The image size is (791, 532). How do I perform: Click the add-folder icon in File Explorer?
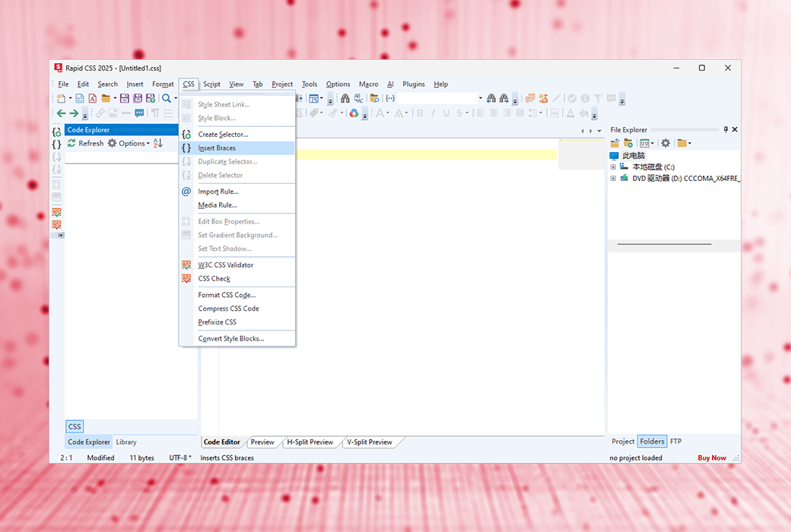pyautogui.click(x=628, y=143)
